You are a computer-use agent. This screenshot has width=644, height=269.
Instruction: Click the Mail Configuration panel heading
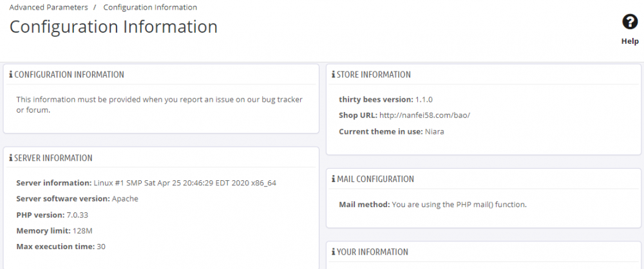click(375, 179)
